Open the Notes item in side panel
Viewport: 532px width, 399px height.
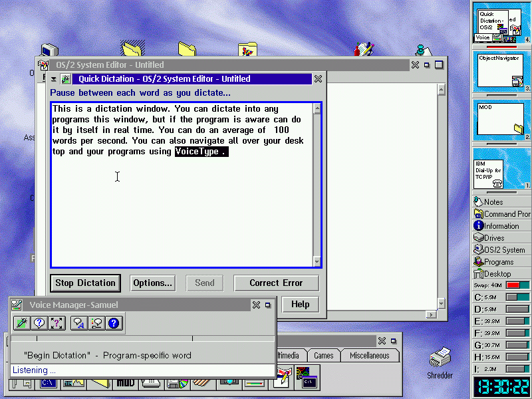pyautogui.click(x=501, y=202)
